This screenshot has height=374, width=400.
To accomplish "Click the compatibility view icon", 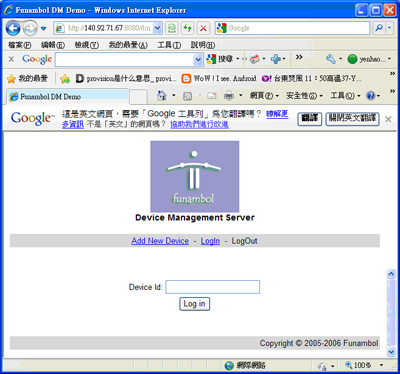I will pos(172,28).
